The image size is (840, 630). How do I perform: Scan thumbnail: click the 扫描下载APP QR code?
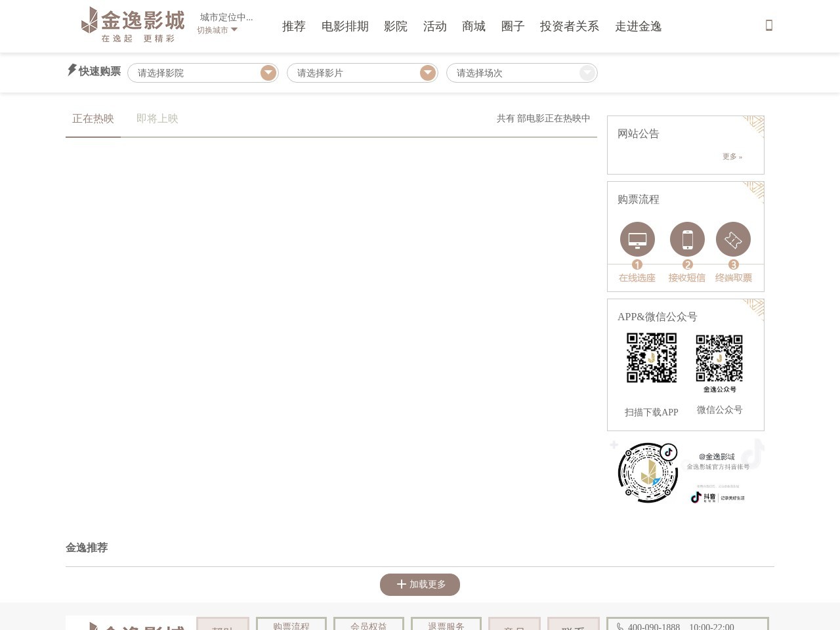[651, 358]
